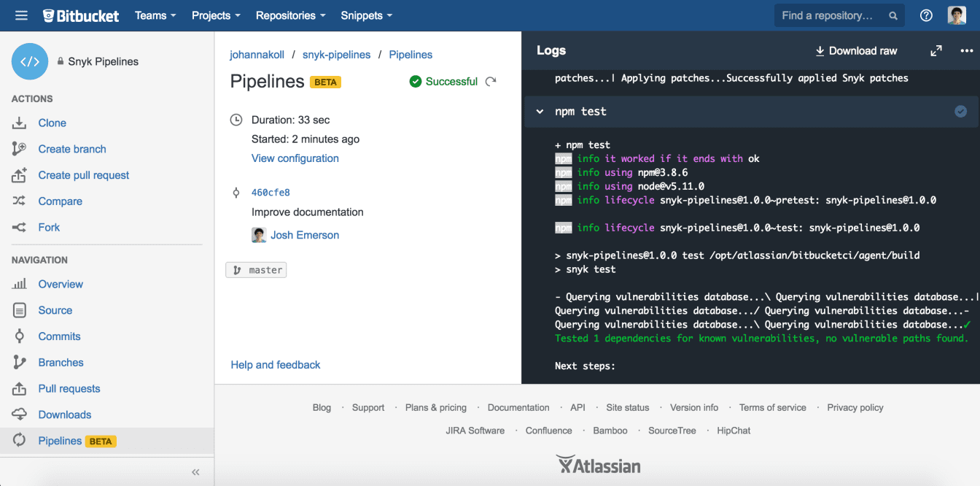Click the Fork icon in sidebar
This screenshot has height=486, width=980.
click(20, 228)
